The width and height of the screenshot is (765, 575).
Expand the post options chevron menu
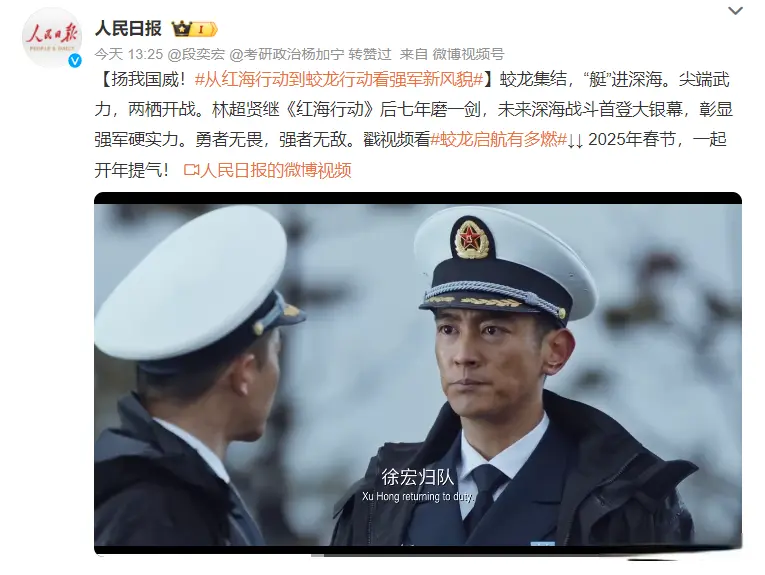click(735, 10)
